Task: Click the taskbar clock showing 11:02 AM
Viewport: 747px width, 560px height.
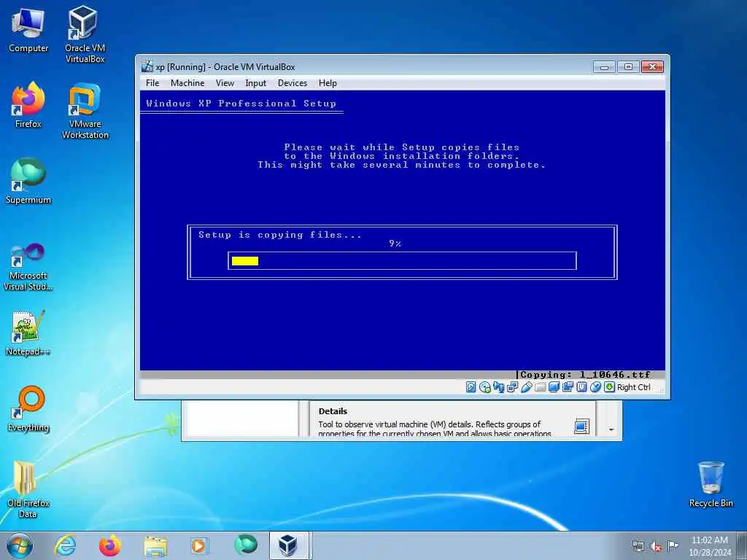Action: [x=709, y=546]
